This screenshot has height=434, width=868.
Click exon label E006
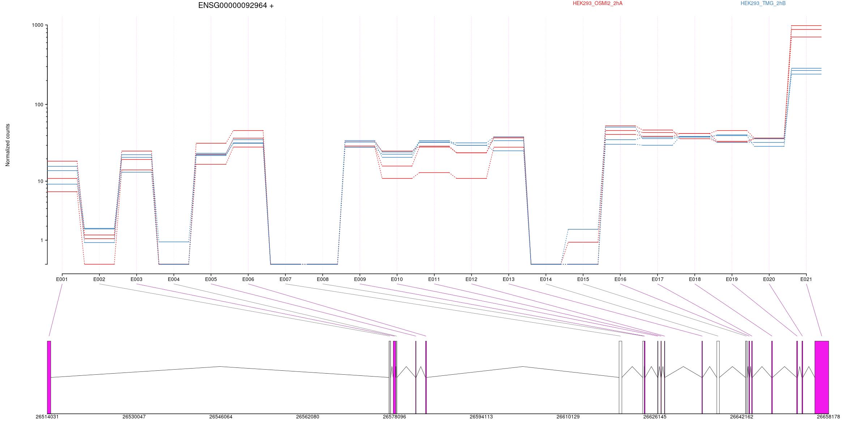point(248,279)
